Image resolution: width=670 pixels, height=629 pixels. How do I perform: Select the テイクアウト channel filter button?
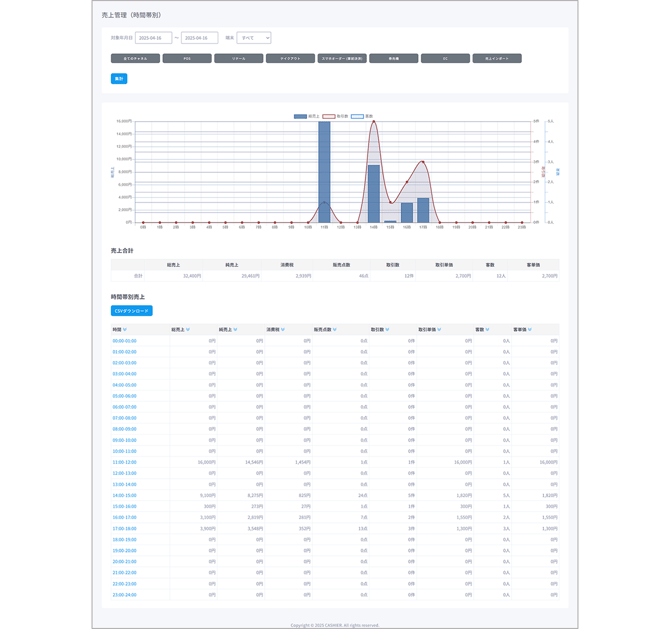point(291,58)
